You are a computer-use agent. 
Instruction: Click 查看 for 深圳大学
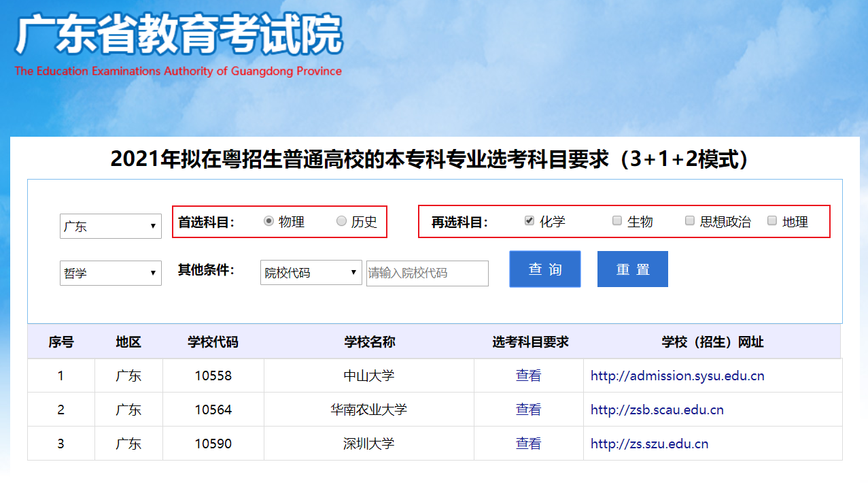(x=528, y=444)
